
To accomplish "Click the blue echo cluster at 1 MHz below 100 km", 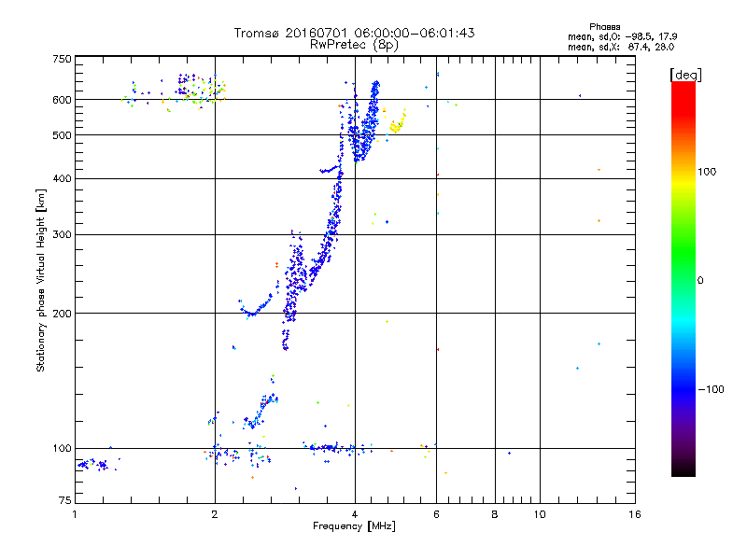I will point(94,464).
